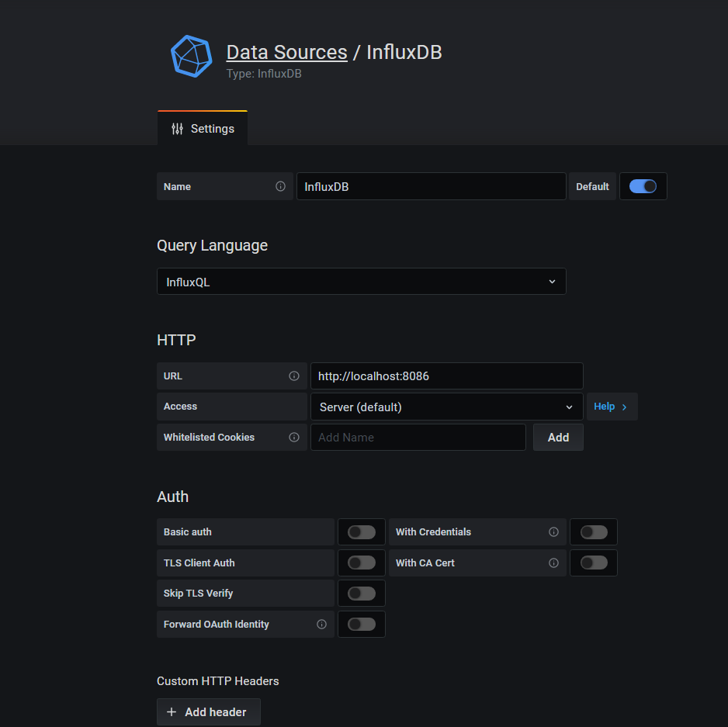Click the Auth section heading
The width and height of the screenshot is (728, 727).
173,497
